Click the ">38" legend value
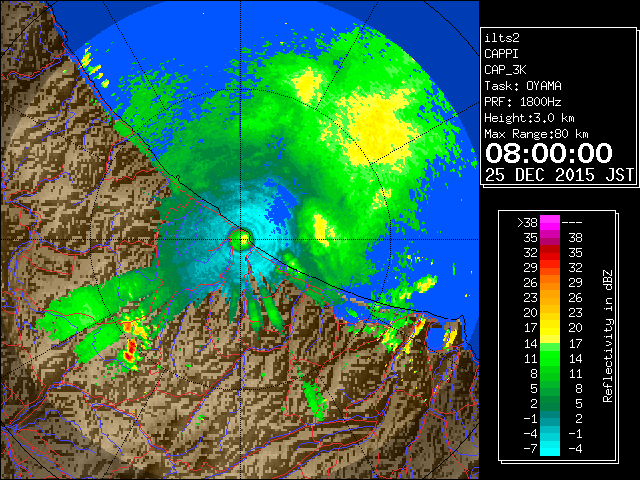Screen dimensions: 640x480 click(x=527, y=222)
